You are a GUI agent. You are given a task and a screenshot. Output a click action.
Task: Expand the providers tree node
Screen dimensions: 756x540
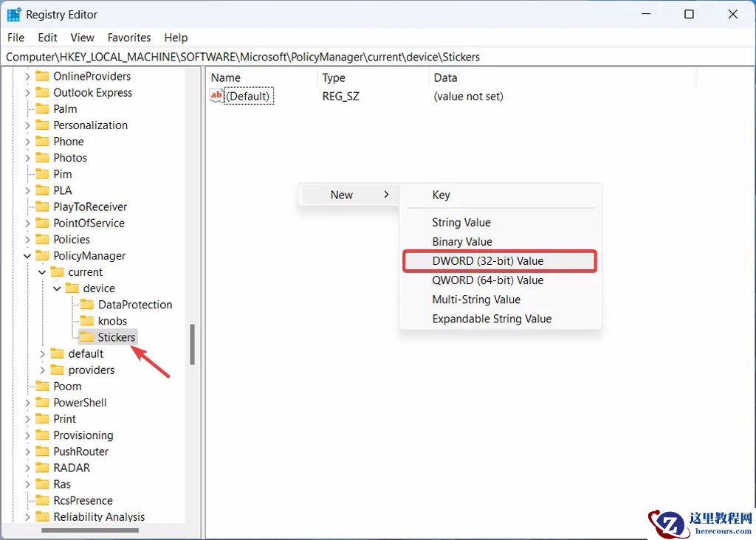tap(42, 370)
